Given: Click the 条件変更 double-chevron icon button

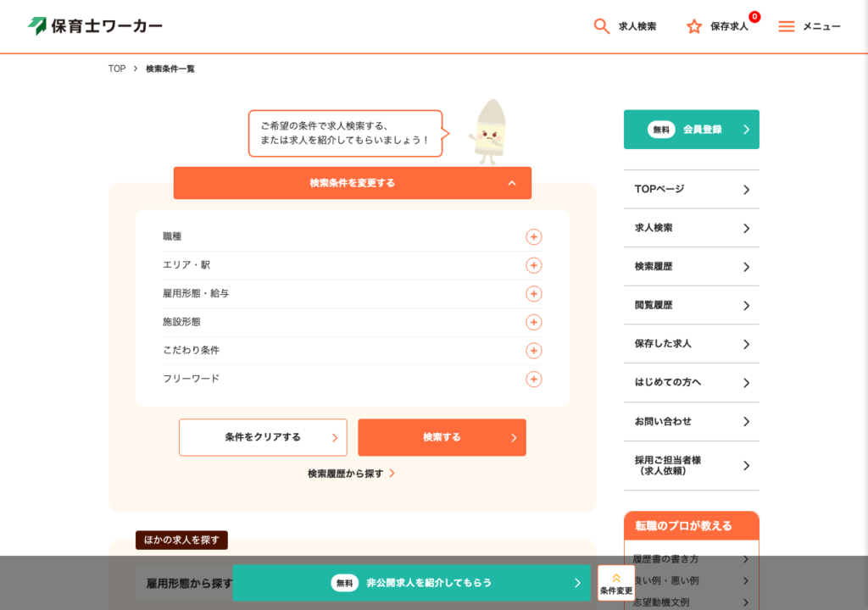Looking at the screenshot, I should click(x=616, y=582).
